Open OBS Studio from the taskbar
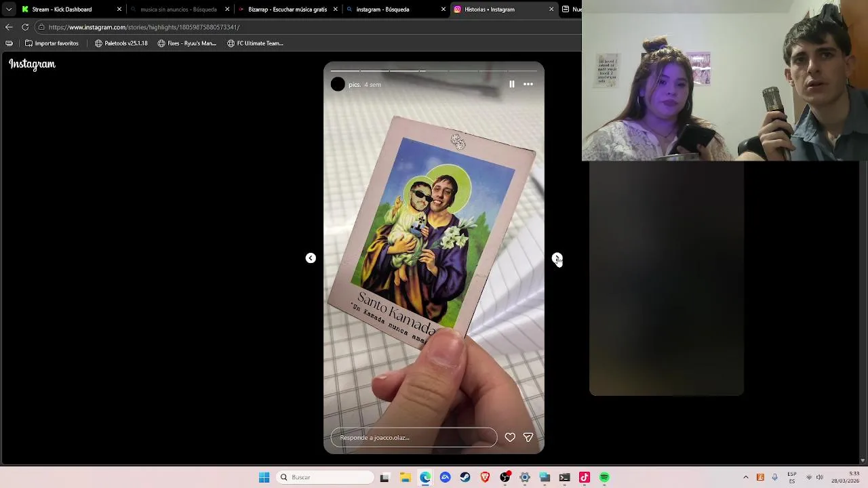The width and height of the screenshot is (868, 488). [505, 477]
